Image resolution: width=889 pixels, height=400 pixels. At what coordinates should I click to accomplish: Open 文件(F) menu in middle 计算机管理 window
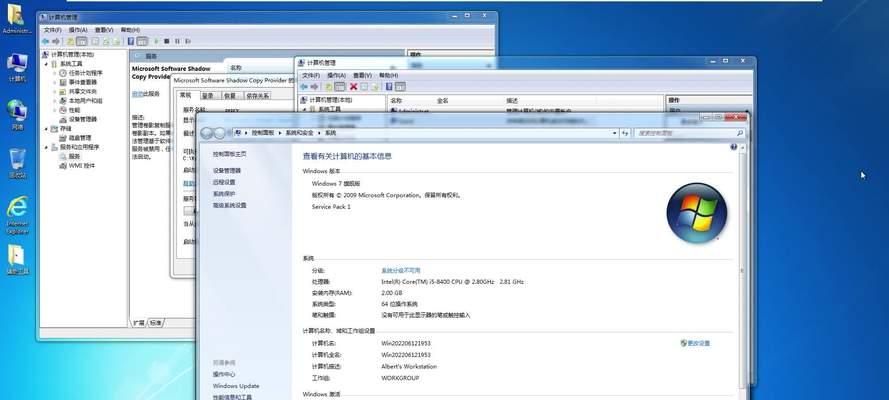tap(311, 75)
